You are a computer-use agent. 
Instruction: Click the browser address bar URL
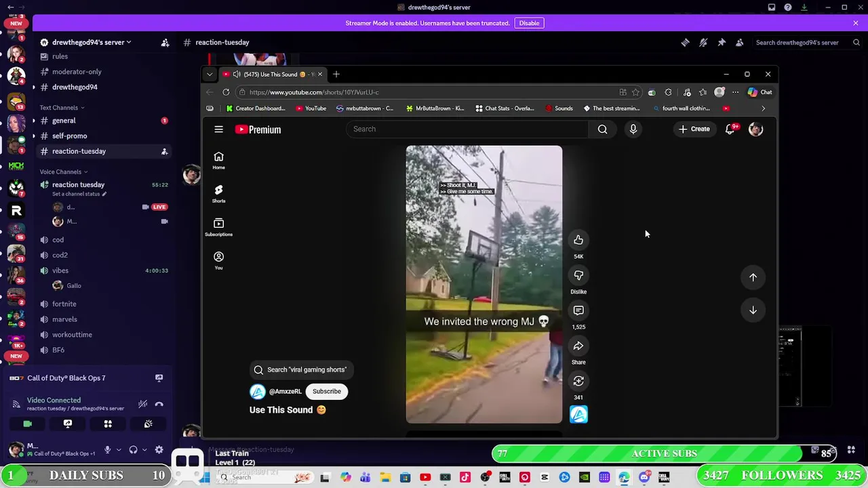click(x=314, y=92)
